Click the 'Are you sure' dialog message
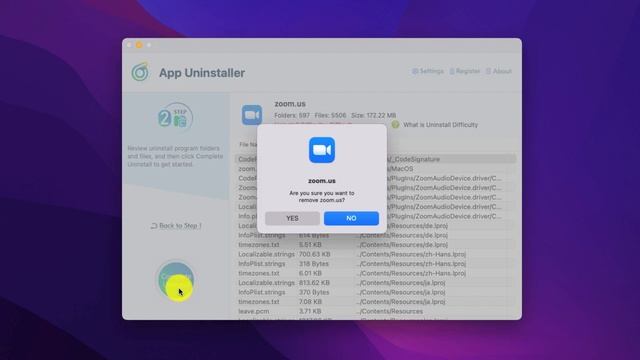Viewport: 640px width, 360px height. click(322, 197)
